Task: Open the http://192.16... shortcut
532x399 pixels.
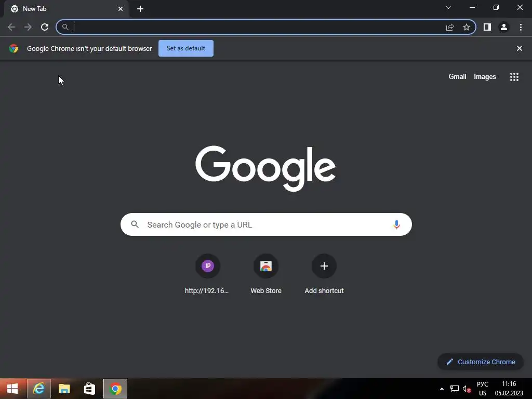Action: pyautogui.click(x=207, y=274)
